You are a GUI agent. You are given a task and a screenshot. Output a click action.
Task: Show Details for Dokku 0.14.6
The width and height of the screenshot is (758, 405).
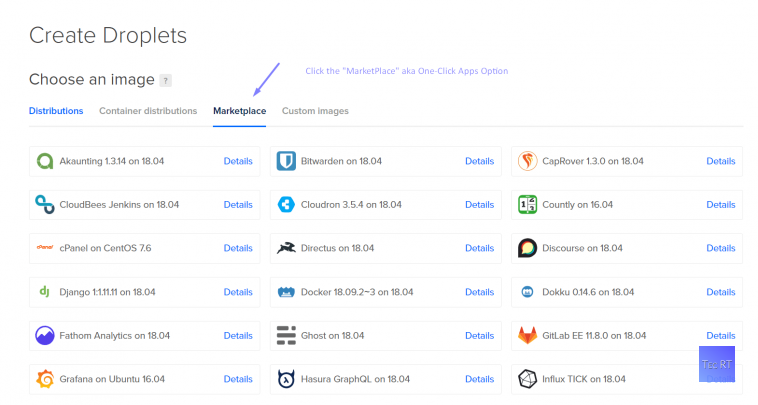click(x=721, y=292)
